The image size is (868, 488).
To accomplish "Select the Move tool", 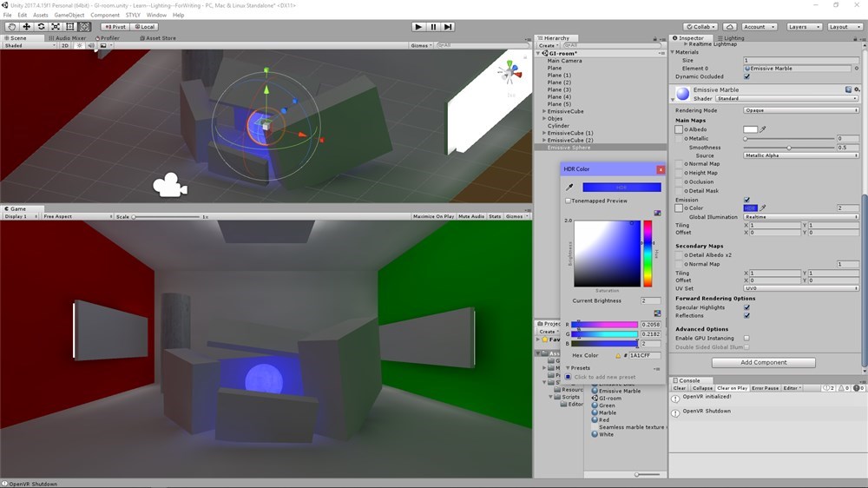I will click(26, 27).
